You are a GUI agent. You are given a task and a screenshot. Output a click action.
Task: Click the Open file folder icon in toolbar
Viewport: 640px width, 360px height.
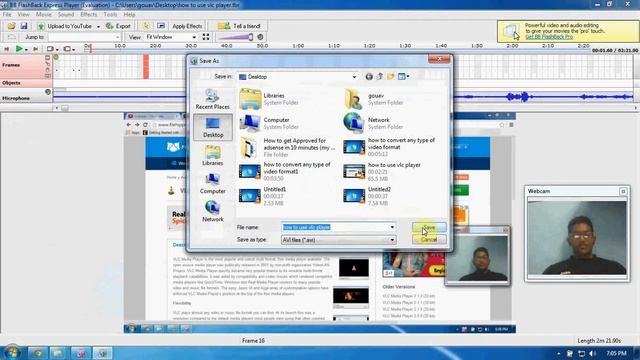tap(11, 26)
